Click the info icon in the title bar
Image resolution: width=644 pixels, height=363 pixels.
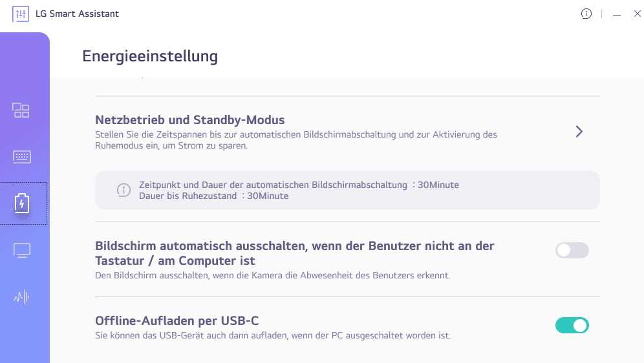click(586, 14)
